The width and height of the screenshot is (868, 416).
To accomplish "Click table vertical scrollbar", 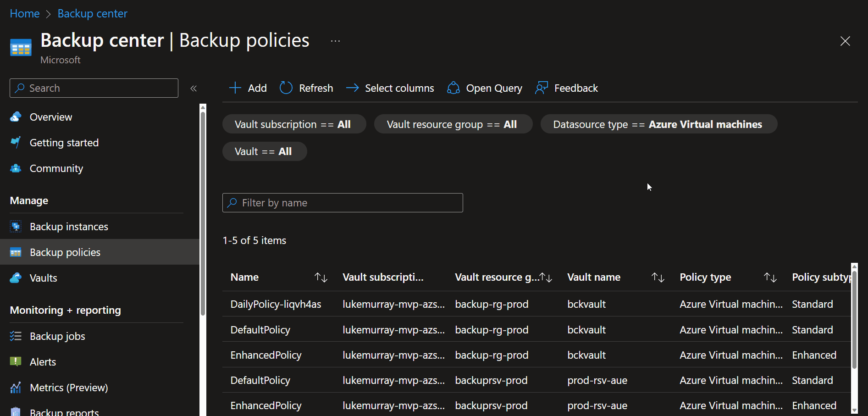I will [854, 320].
